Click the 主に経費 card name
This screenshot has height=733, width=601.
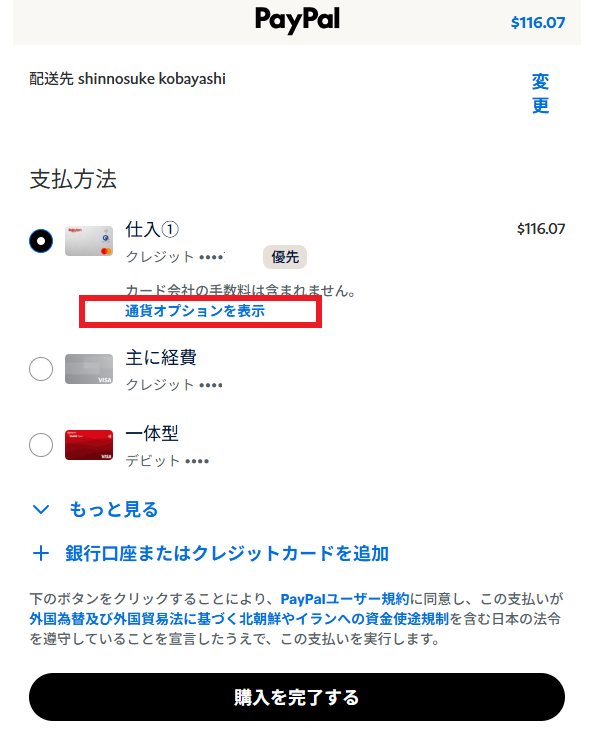[x=161, y=358]
